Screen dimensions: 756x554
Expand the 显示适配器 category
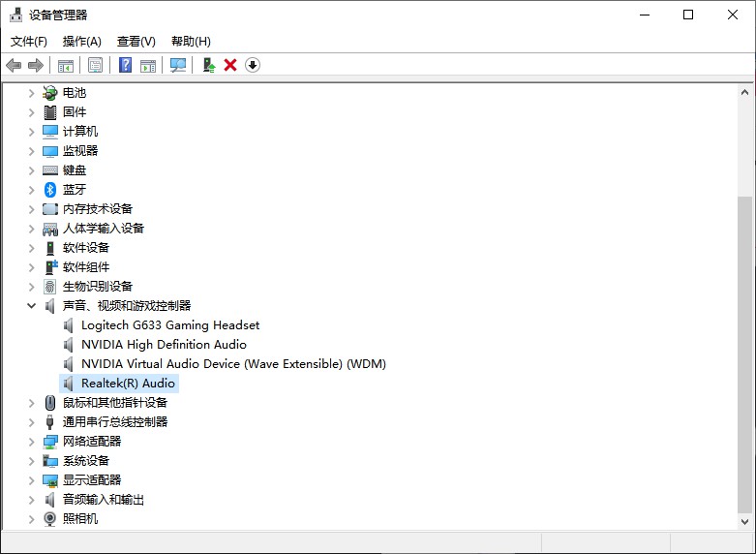(x=31, y=480)
